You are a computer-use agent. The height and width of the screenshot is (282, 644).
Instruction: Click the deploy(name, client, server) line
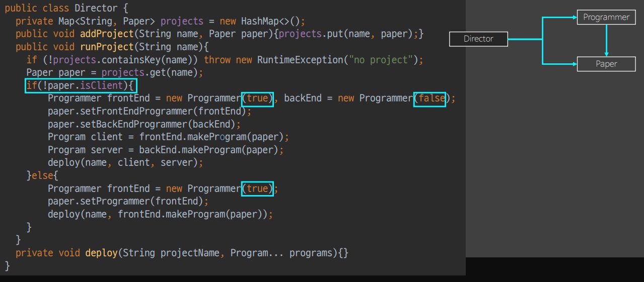pyautogui.click(x=125, y=163)
